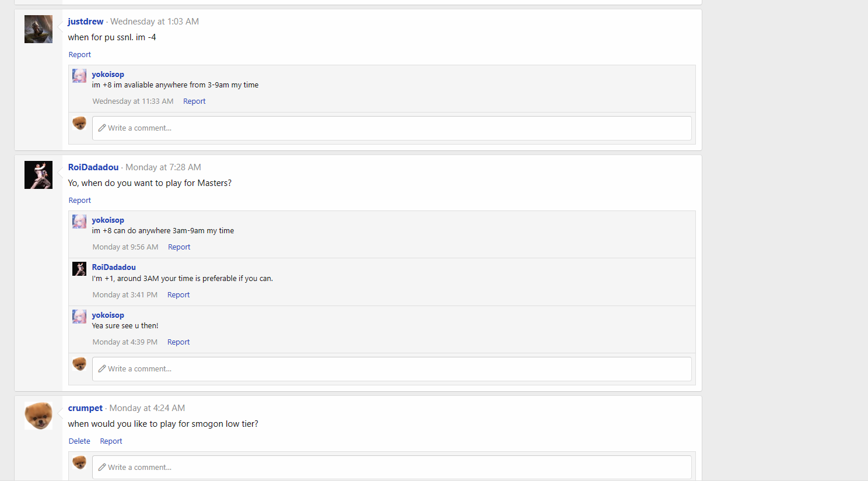Image resolution: width=868 pixels, height=481 pixels.
Task: Report the Wednesday 11:33 AM comment
Action: click(194, 101)
